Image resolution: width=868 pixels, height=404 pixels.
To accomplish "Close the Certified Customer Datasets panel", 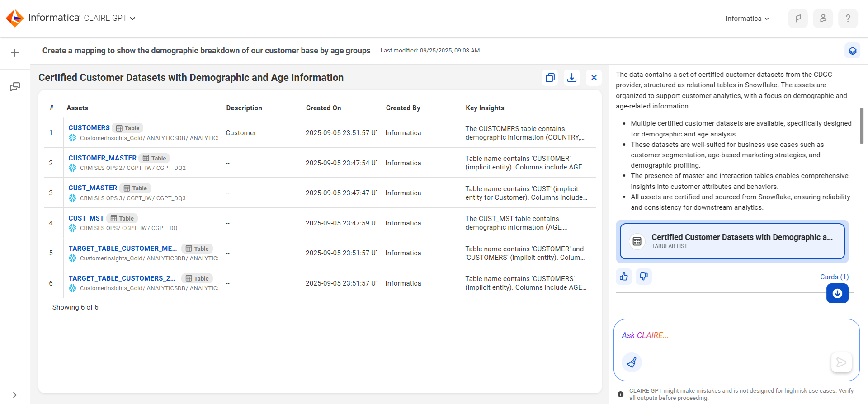I will coord(594,78).
